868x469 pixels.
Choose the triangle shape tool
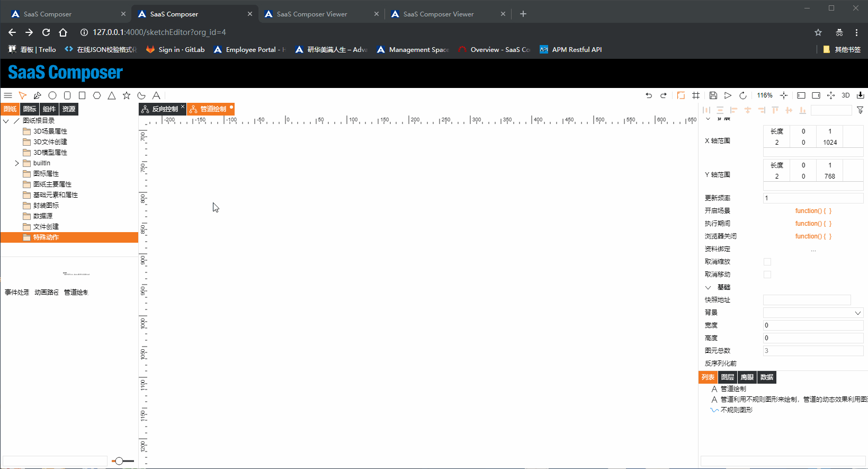click(112, 95)
